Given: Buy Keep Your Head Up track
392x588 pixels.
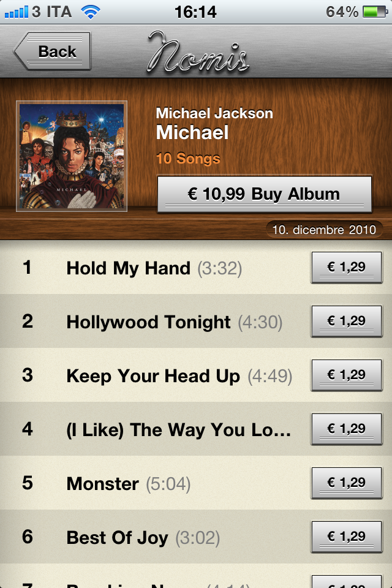Looking at the screenshot, I should click(347, 375).
